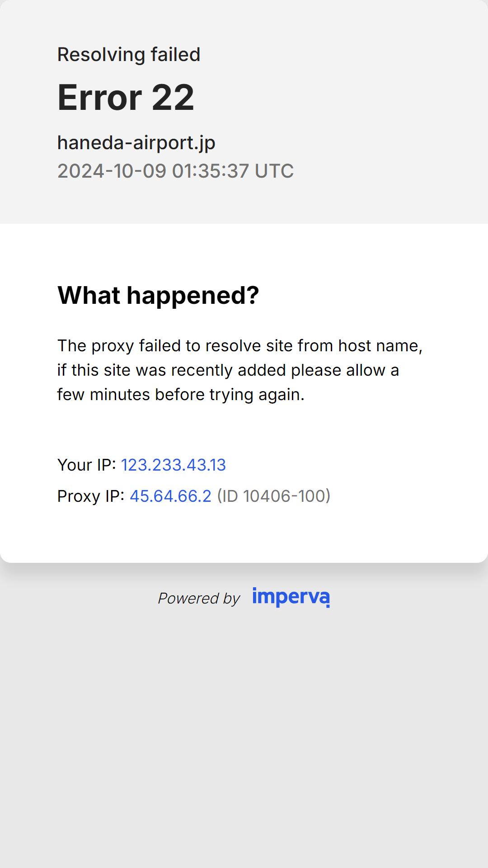
Task: Click the word 'Error' in the title
Action: pyautogui.click(x=100, y=97)
